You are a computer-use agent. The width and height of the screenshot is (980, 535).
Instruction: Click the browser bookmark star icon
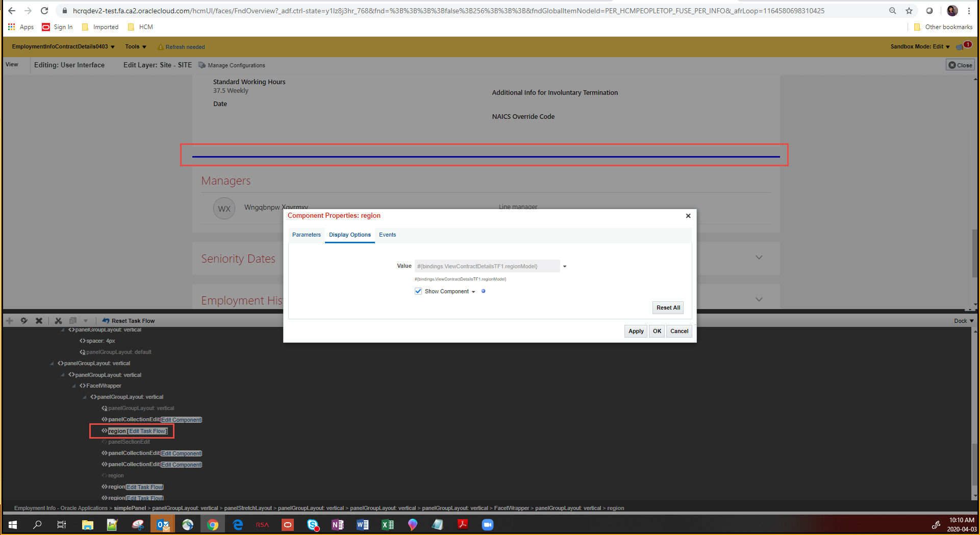909,11
